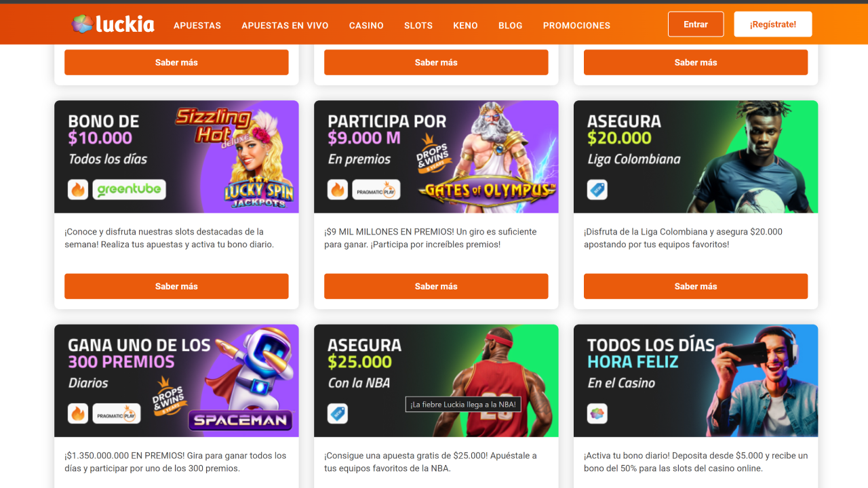Click the blue tag icon on Liga Colombiana banner

597,190
